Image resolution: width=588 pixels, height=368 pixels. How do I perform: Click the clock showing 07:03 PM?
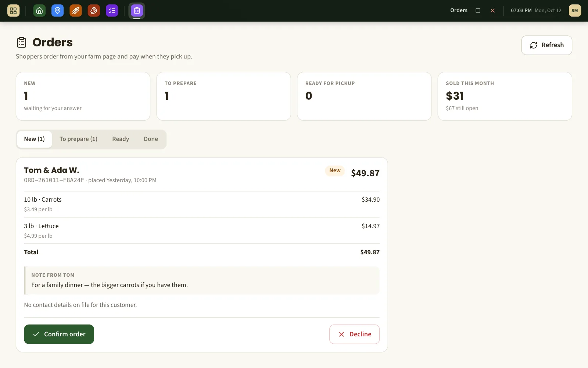tap(521, 11)
